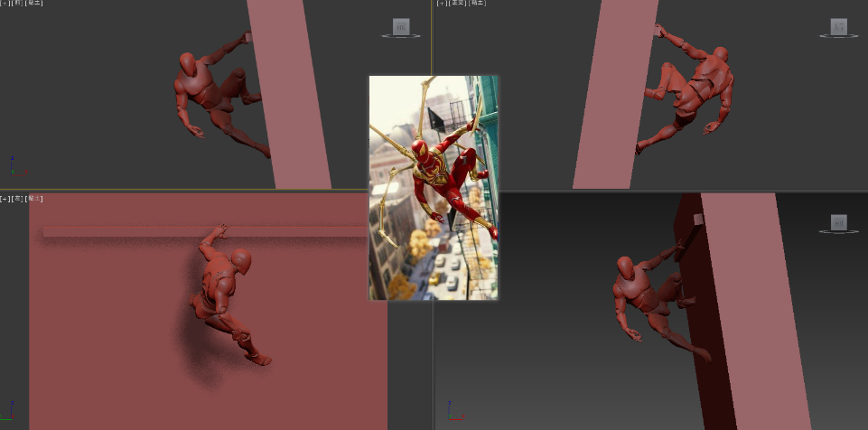Click the axis gizmo in the bottom-right viewport
This screenshot has height=430, width=868.
(455, 411)
